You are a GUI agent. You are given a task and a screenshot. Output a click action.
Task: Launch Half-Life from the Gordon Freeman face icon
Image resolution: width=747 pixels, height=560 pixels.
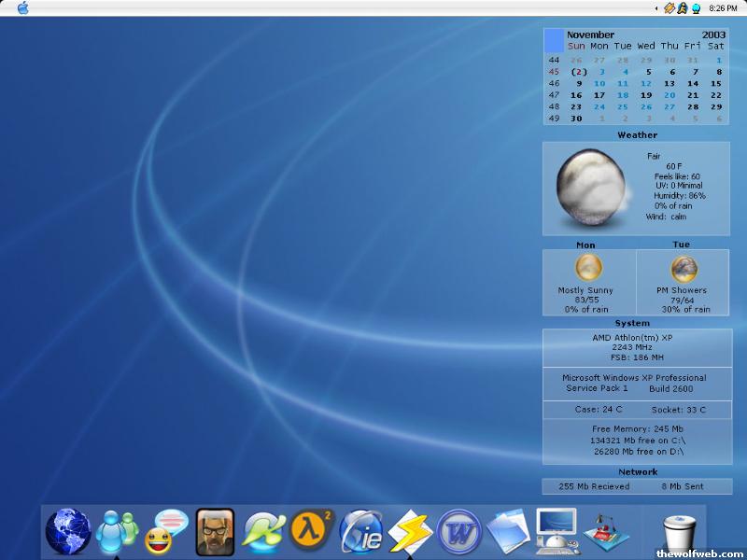(x=215, y=532)
